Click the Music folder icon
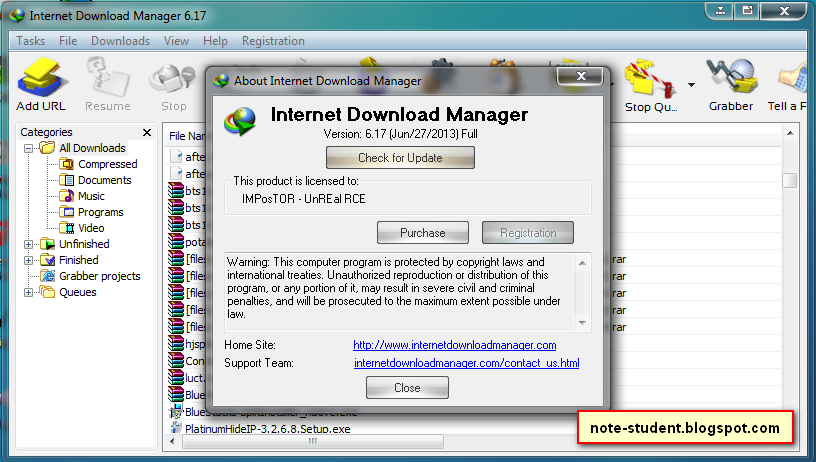The width and height of the screenshot is (816, 462). [x=66, y=196]
